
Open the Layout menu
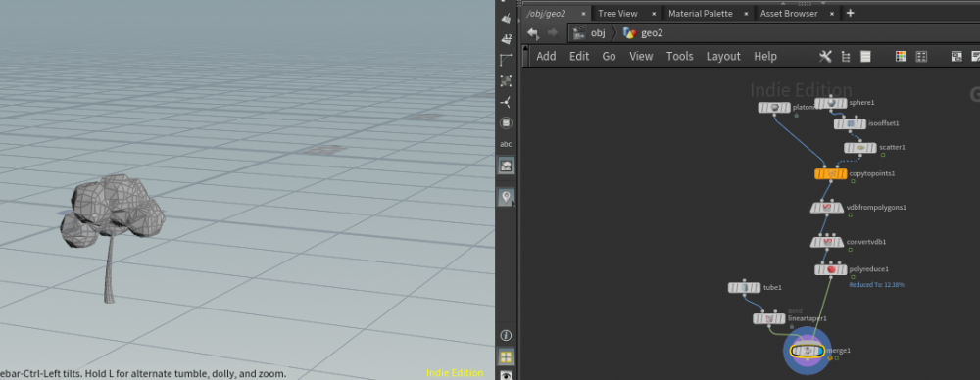723,56
